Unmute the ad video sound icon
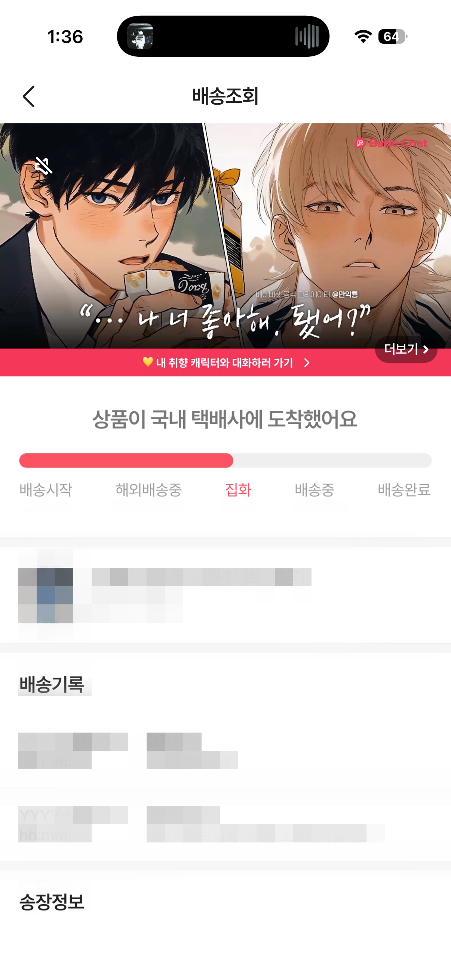451x980 pixels. click(x=43, y=166)
